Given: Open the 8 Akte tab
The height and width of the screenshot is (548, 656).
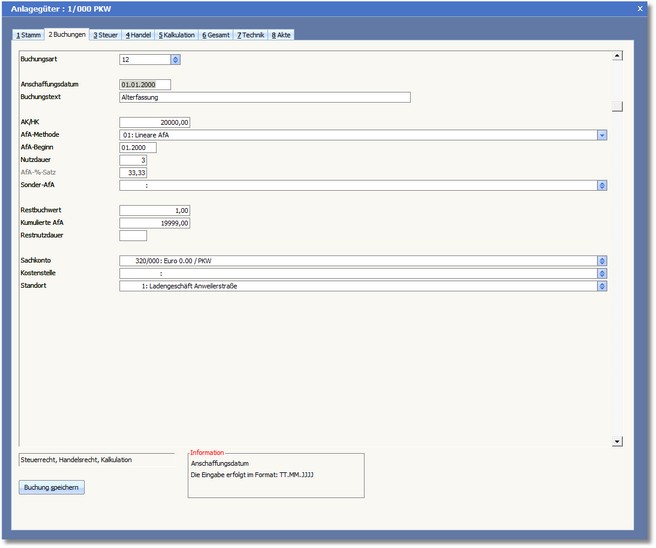Looking at the screenshot, I should (x=281, y=35).
